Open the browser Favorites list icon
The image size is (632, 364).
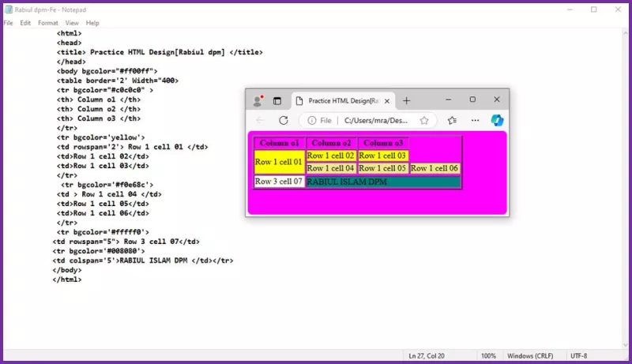click(x=452, y=120)
